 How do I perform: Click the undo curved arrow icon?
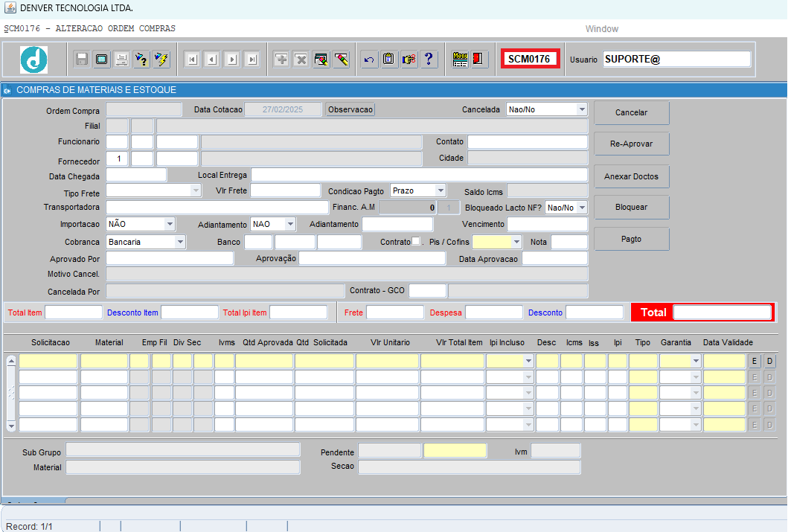click(369, 60)
